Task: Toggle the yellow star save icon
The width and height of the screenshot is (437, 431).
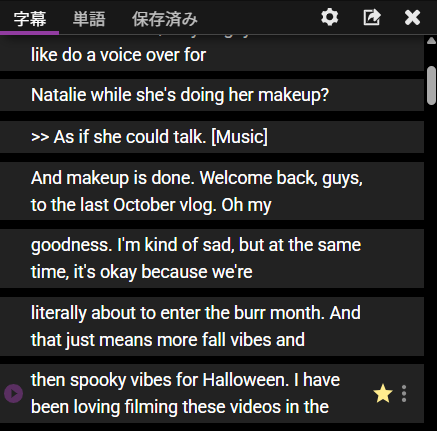Action: coord(383,394)
